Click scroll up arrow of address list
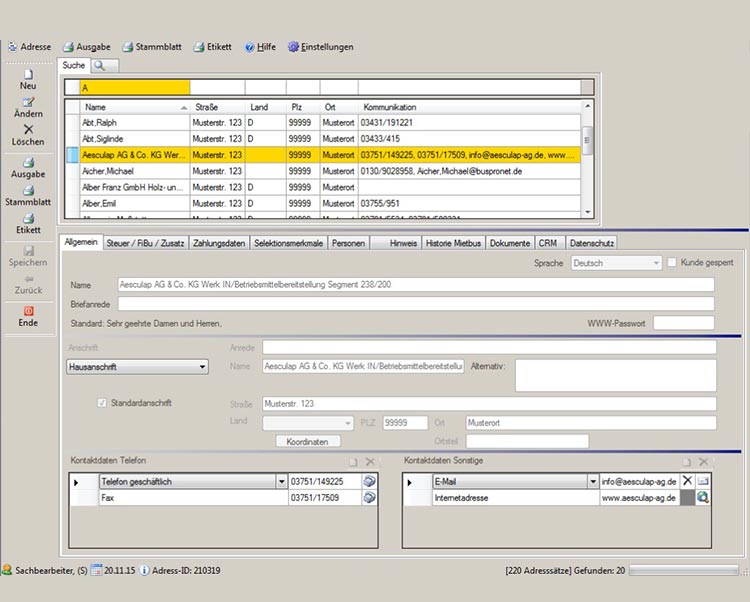Image resolution: width=750 pixels, height=602 pixels. [587, 106]
